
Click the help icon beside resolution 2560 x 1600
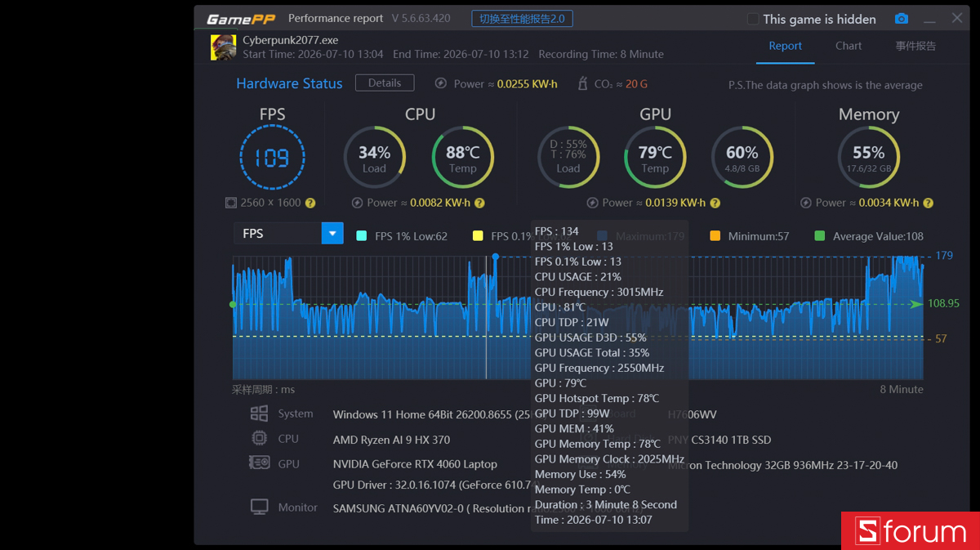(x=310, y=203)
